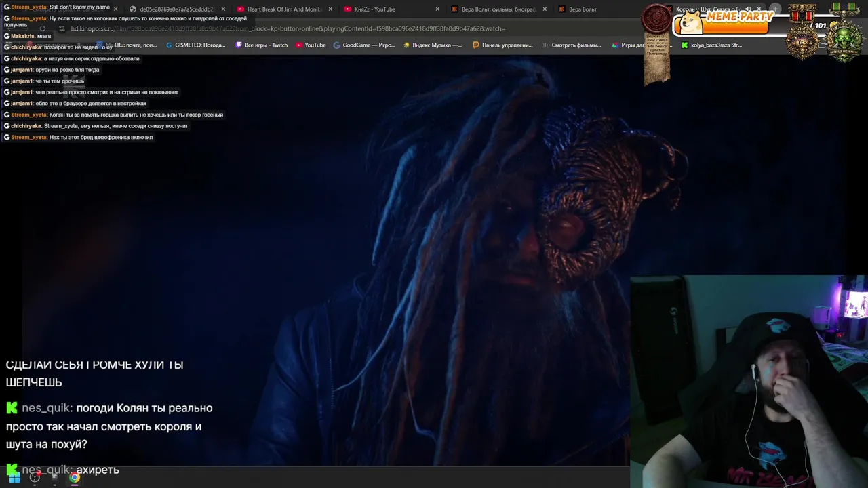Viewport: 868px width, 488px height.
Task: Switch to Heart Break Of Jim And Monik tab
Action: [283, 9]
